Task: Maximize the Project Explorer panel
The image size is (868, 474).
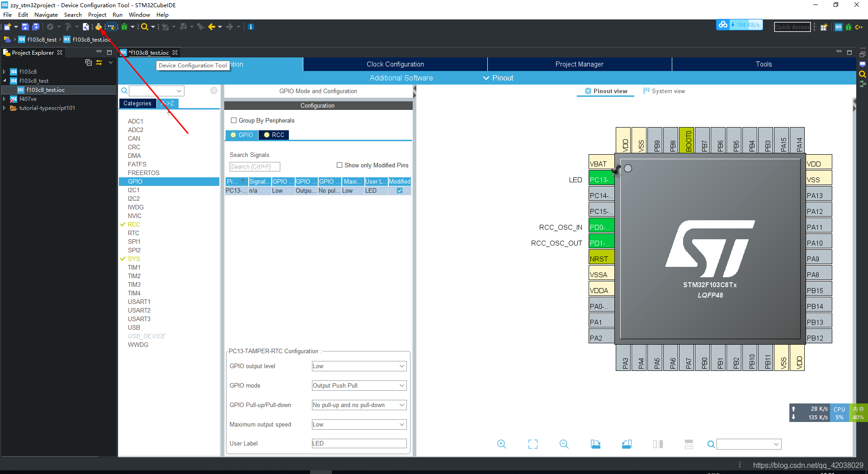Action: 109,52
